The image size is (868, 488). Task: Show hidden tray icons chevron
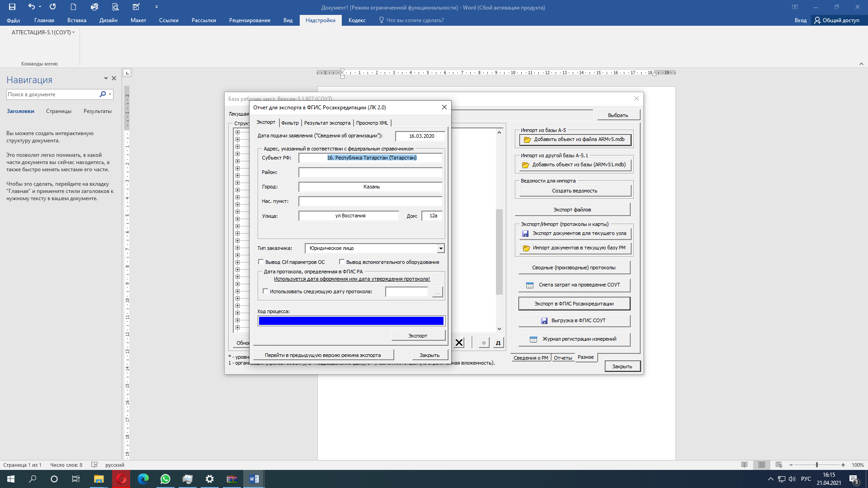pyautogui.click(x=770, y=479)
